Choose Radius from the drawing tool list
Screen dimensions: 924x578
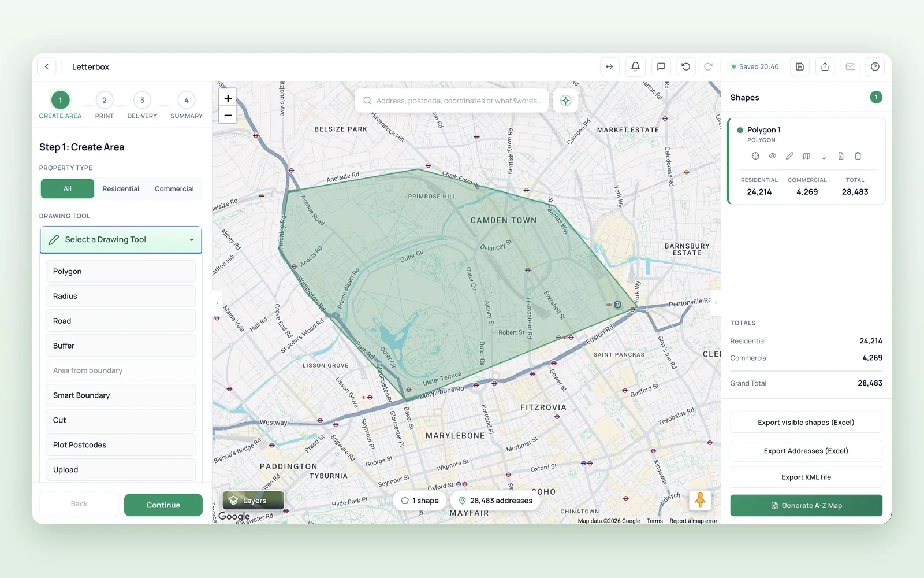121,296
